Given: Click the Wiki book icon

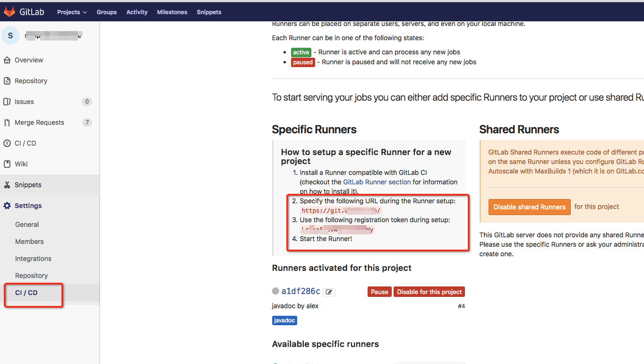Looking at the screenshot, I should tap(7, 164).
